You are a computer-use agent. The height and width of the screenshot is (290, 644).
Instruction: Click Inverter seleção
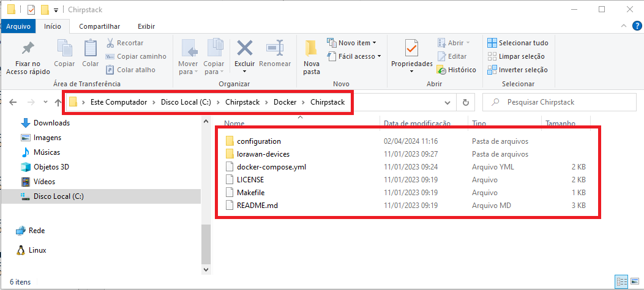point(517,70)
